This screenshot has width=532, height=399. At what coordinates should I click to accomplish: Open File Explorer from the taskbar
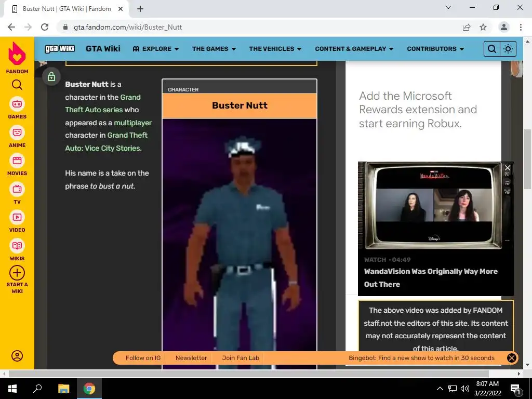[x=63, y=389]
